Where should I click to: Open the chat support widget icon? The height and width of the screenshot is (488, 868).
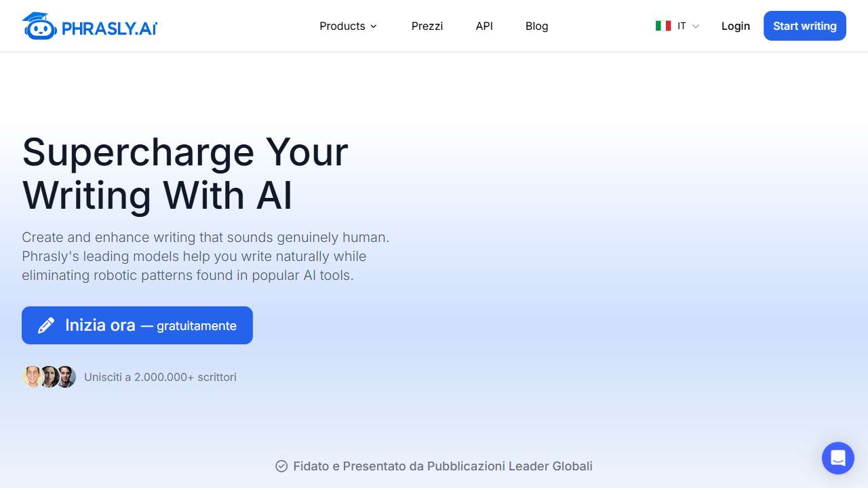coord(837,458)
